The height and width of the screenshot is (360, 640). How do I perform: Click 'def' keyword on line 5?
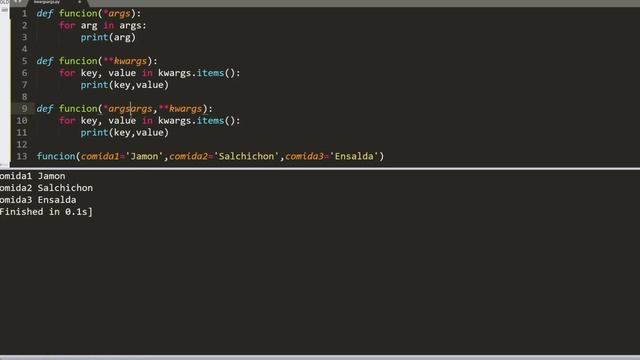(x=45, y=61)
